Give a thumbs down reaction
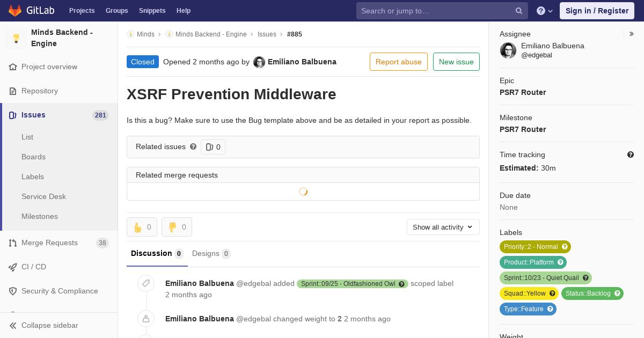 click(177, 227)
